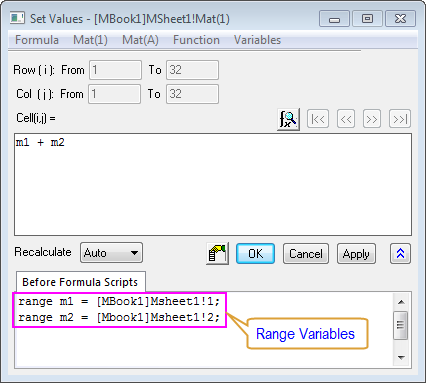Click the load/save formula icon beside OK
This screenshot has width=426, height=383.
[x=217, y=254]
